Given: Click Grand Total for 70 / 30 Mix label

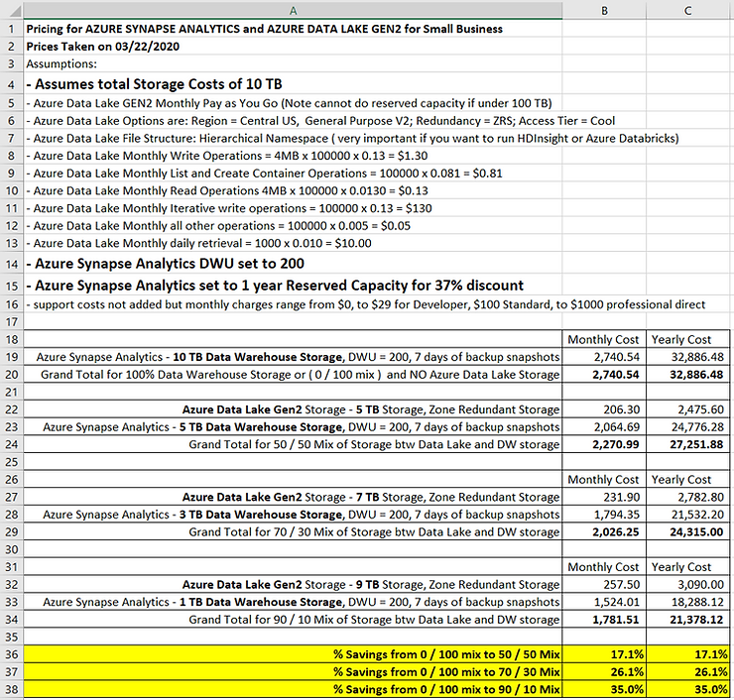Looking at the screenshot, I should coord(293,531).
